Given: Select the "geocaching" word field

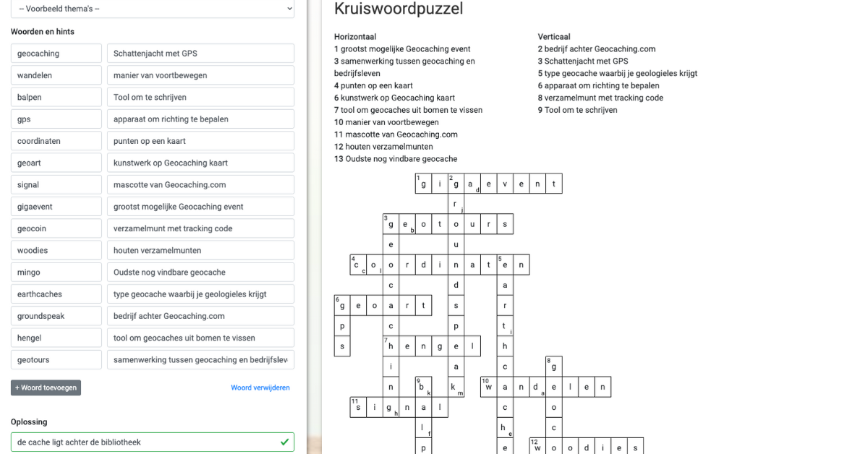Looking at the screenshot, I should [x=56, y=53].
